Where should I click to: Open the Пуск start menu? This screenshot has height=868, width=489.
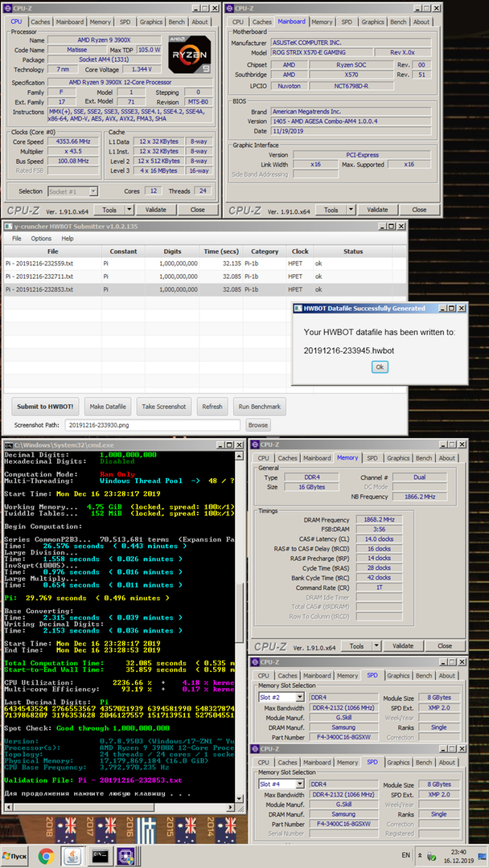coord(15,856)
